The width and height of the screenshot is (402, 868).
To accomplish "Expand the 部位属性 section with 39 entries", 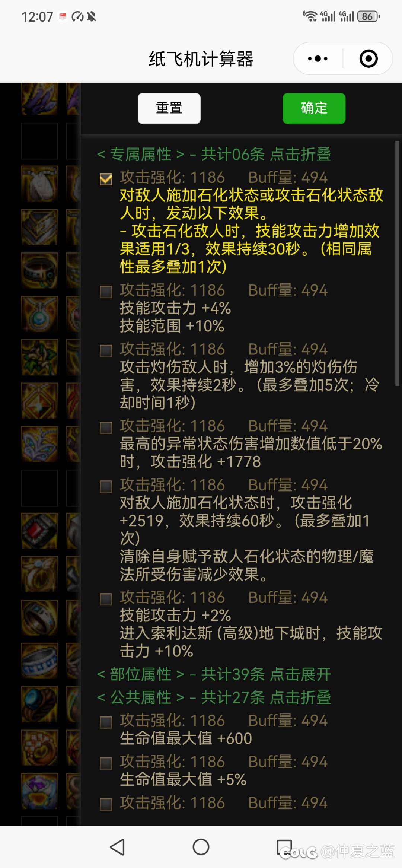I will coord(214,674).
